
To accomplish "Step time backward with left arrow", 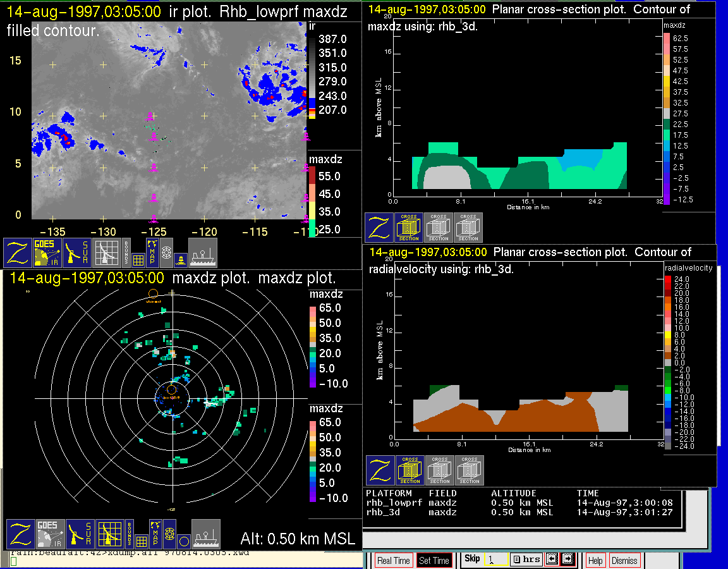I will point(551,559).
